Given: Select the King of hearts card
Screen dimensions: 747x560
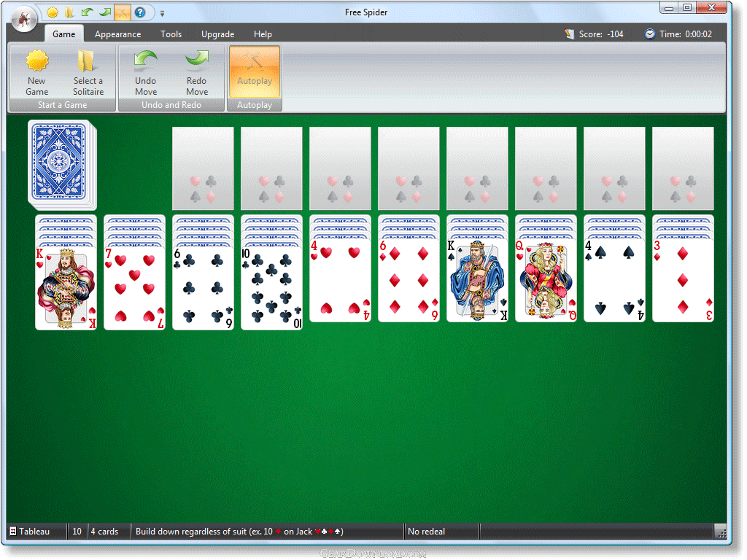Looking at the screenshot, I should click(x=66, y=287).
